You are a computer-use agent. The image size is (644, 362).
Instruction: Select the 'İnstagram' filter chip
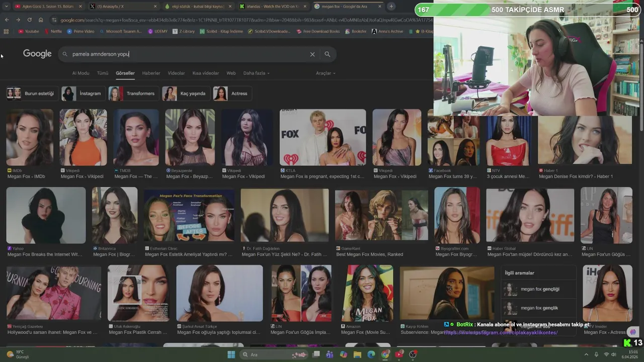(x=83, y=94)
